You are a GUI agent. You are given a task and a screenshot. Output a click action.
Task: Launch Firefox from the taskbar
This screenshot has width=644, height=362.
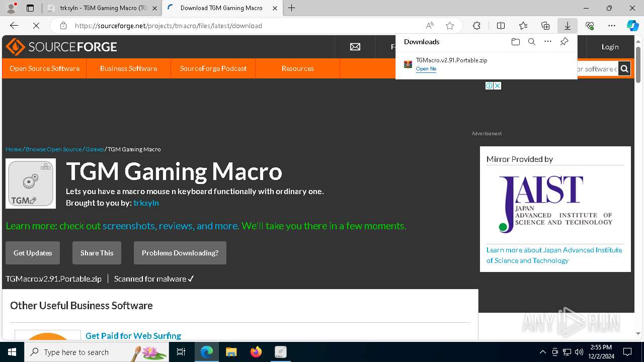256,352
